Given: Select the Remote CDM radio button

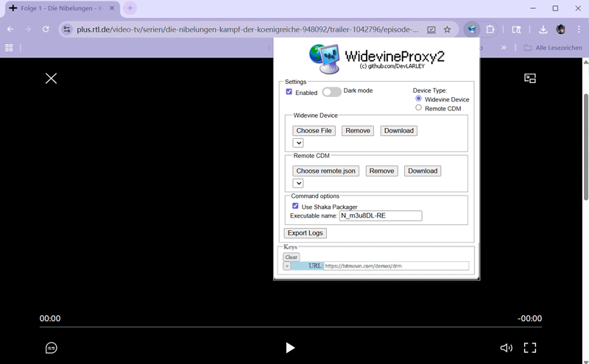Looking at the screenshot, I should 419,108.
